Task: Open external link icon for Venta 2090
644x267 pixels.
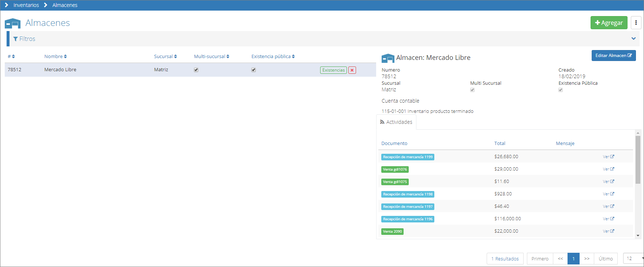Action: 612,231
